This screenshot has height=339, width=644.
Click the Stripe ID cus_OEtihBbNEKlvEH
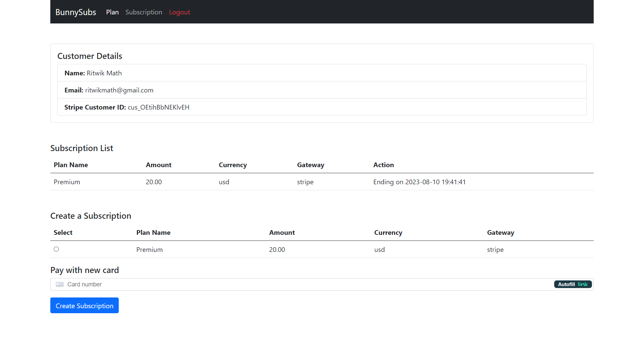click(x=158, y=107)
